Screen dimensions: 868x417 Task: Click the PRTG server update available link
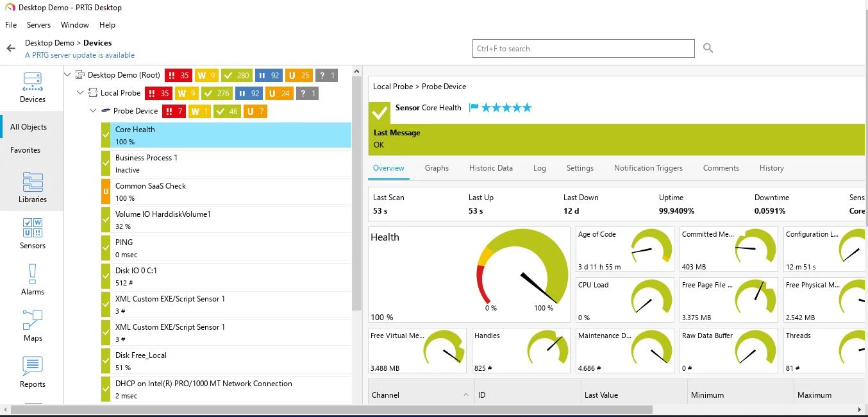79,55
